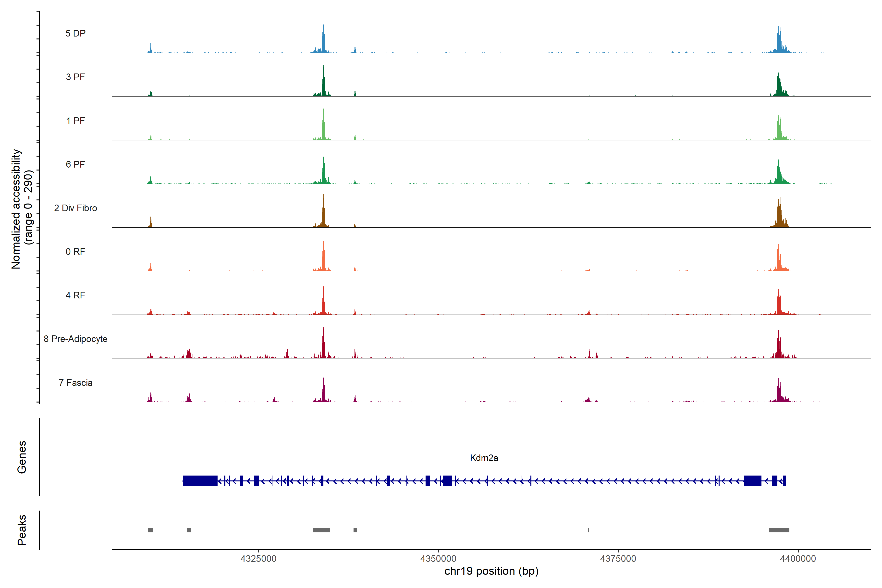Screen dimensions: 882x588
Task: Click the 6 PF track label
Action: [75, 164]
